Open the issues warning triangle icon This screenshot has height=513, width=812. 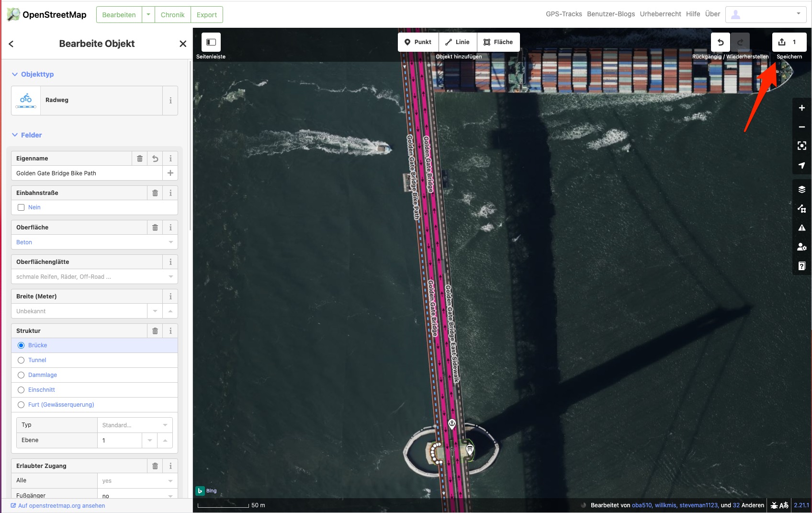[x=802, y=228]
